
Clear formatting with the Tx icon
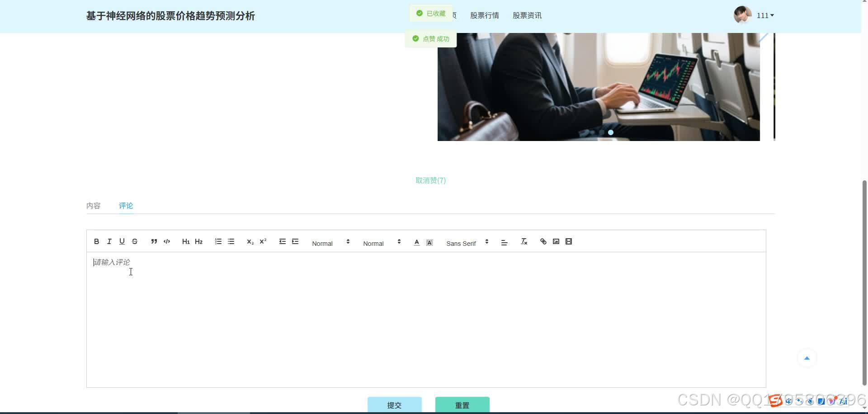[x=524, y=241]
